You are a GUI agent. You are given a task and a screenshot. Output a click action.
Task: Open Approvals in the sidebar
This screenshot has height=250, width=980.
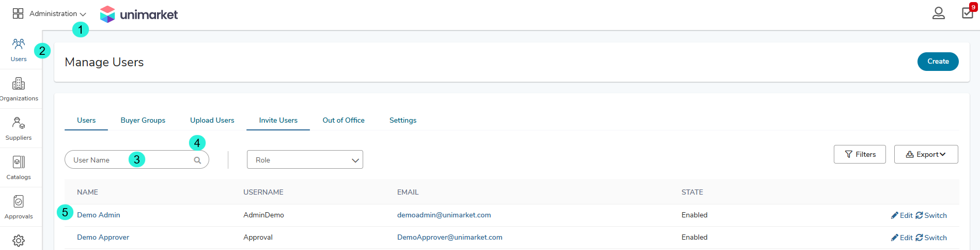click(x=19, y=208)
